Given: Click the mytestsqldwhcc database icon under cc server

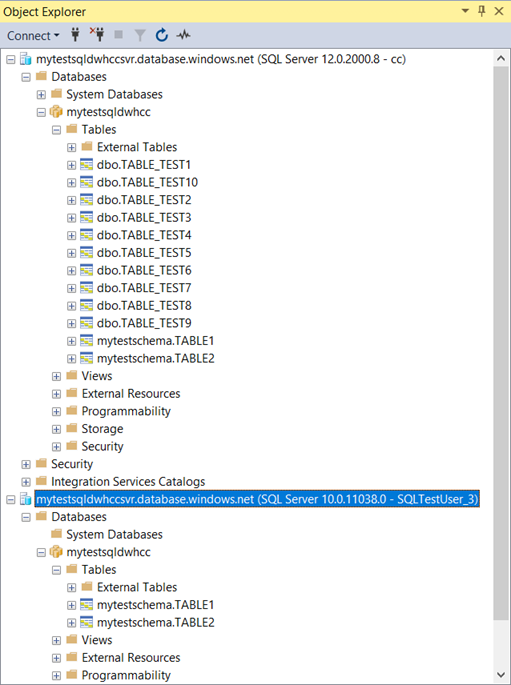Looking at the screenshot, I should [56, 112].
